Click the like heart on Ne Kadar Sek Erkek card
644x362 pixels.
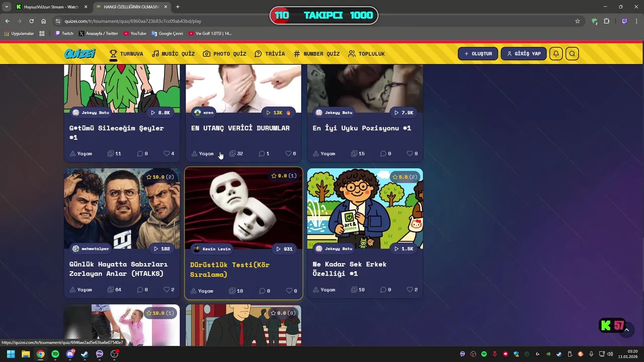point(410,290)
